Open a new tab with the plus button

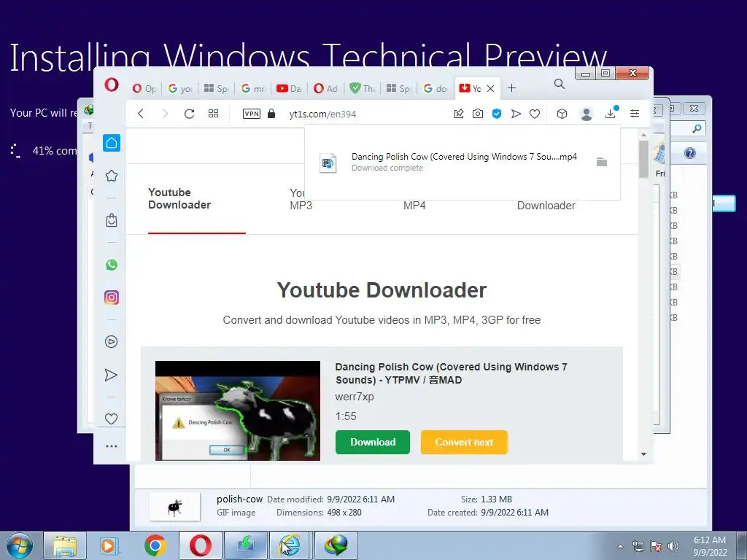coord(511,88)
